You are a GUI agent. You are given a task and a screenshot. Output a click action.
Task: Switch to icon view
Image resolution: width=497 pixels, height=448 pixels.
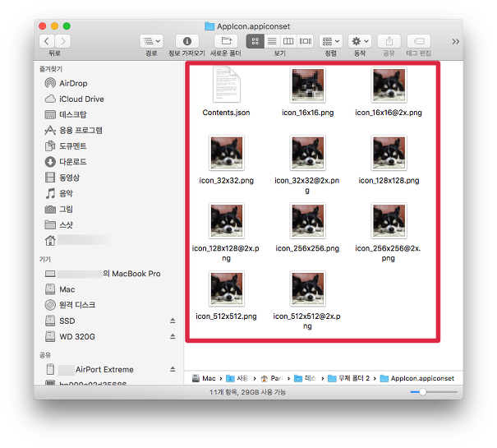pos(255,41)
